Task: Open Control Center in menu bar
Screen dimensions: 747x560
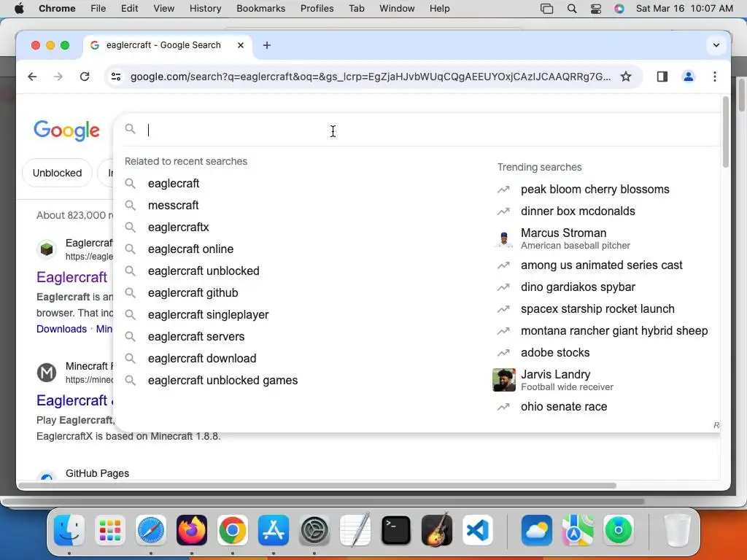Action: coord(595,9)
